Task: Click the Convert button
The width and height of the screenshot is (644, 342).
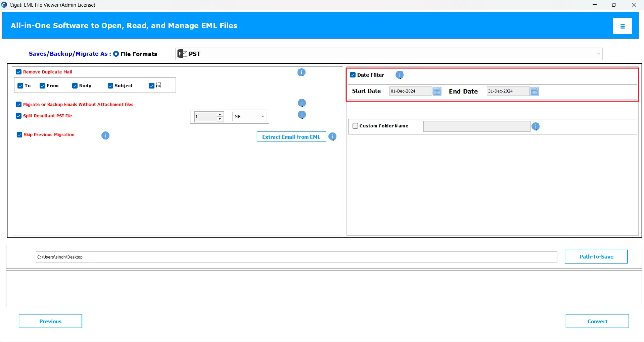Action: point(597,321)
